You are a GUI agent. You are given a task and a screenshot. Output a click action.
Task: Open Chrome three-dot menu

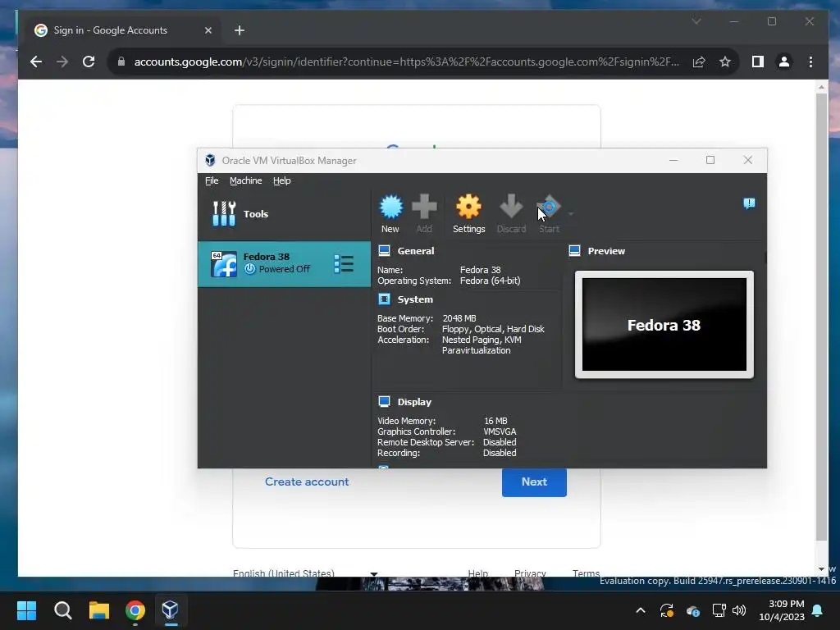(x=810, y=62)
